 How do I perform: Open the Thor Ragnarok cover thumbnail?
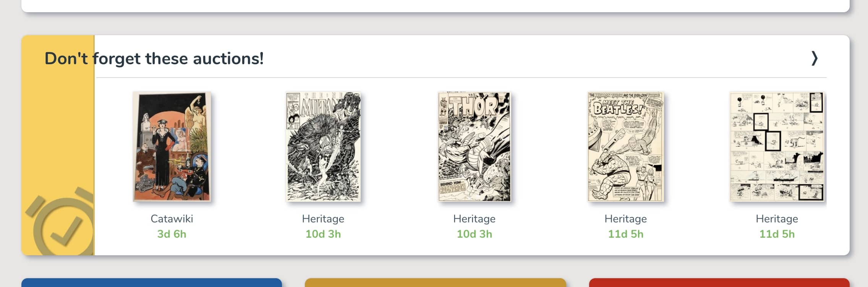tap(474, 146)
